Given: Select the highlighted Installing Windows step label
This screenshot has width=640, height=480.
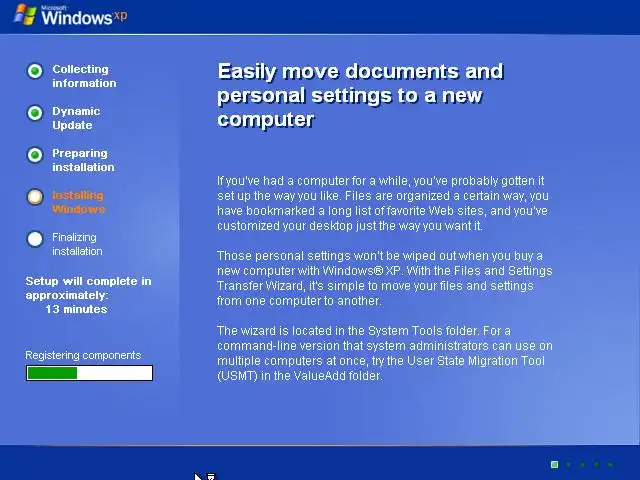Looking at the screenshot, I should [78, 202].
